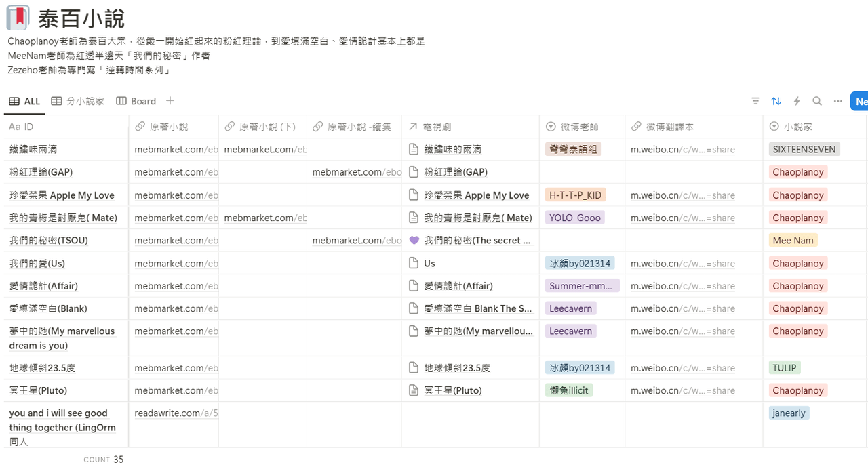Switch to the 分小說家 view tab
The image size is (868, 469).
coord(78,101)
